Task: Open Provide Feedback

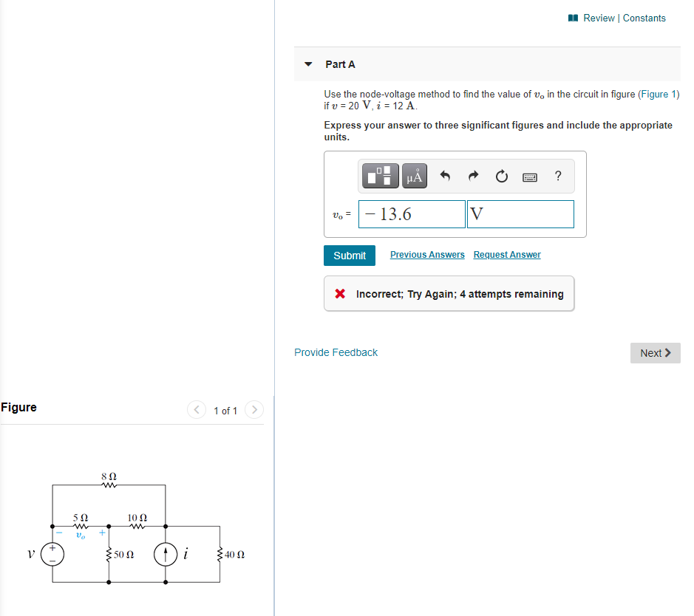Action: (x=336, y=352)
